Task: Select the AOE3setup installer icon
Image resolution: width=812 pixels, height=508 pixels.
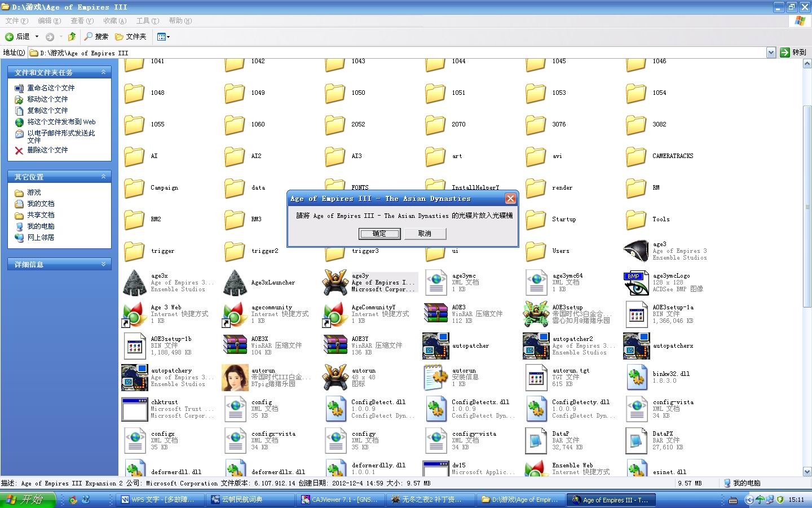Action: pyautogui.click(x=536, y=314)
